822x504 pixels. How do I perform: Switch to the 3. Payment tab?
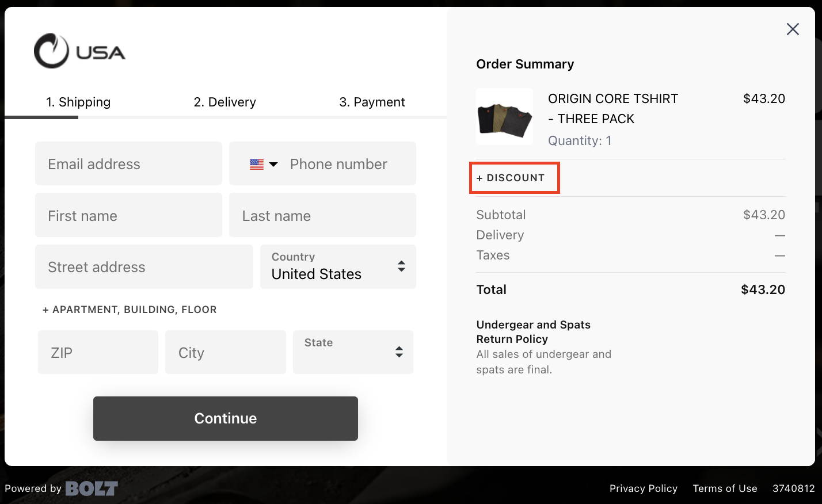point(372,102)
